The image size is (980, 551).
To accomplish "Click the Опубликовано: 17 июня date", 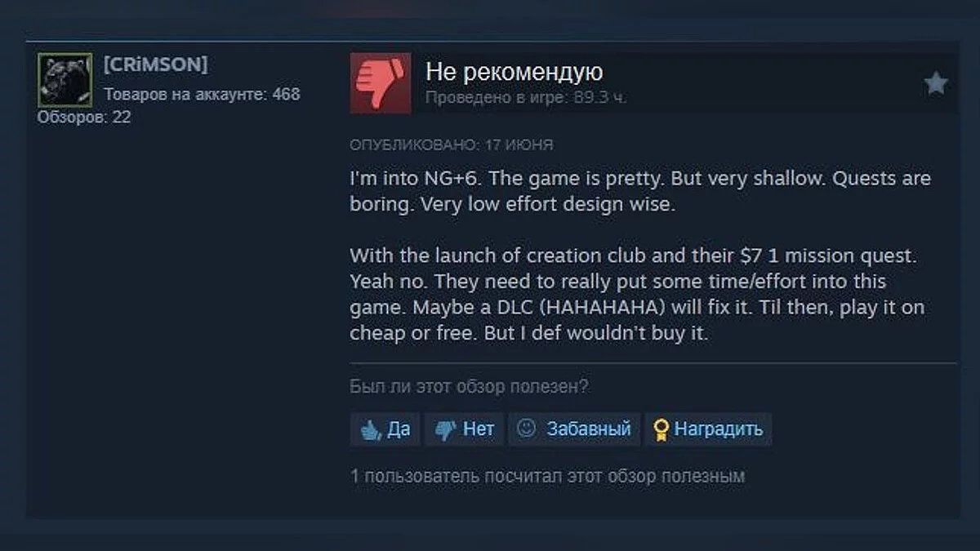I will tap(452, 145).
